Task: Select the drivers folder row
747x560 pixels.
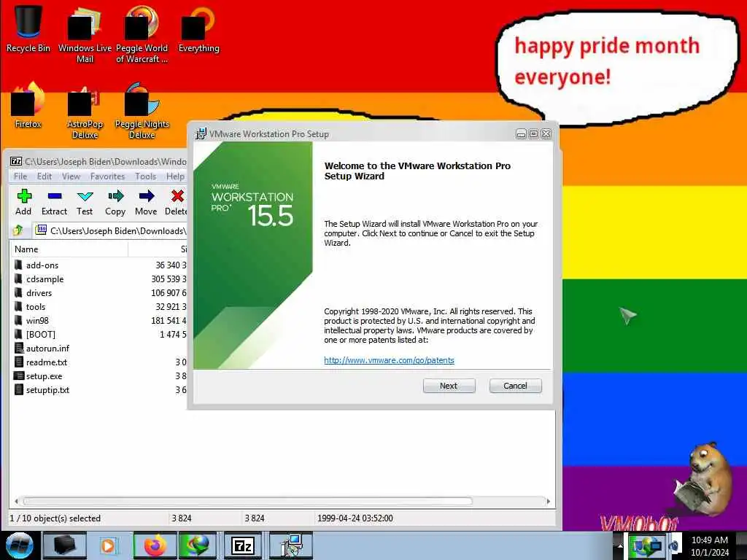Action: tap(98, 293)
